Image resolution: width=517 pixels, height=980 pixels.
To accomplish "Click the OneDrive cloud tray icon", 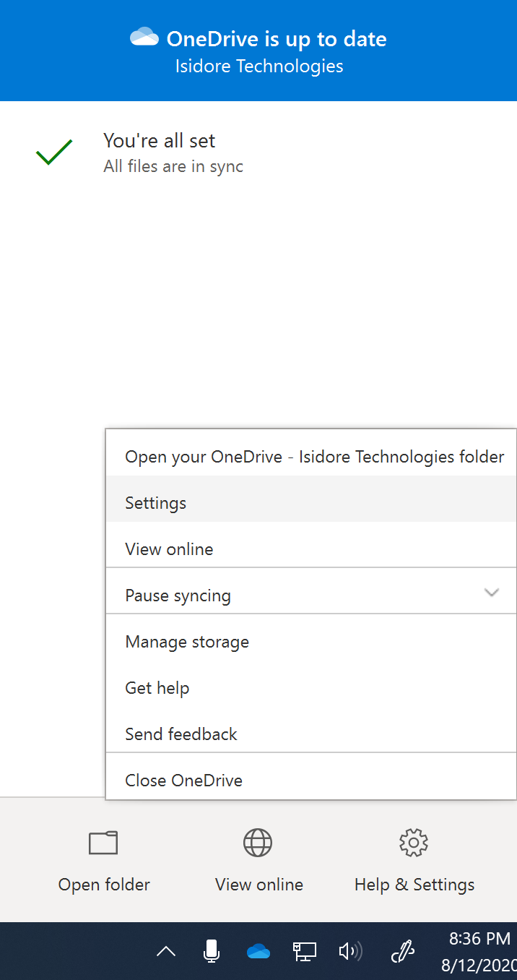I will pos(258,952).
